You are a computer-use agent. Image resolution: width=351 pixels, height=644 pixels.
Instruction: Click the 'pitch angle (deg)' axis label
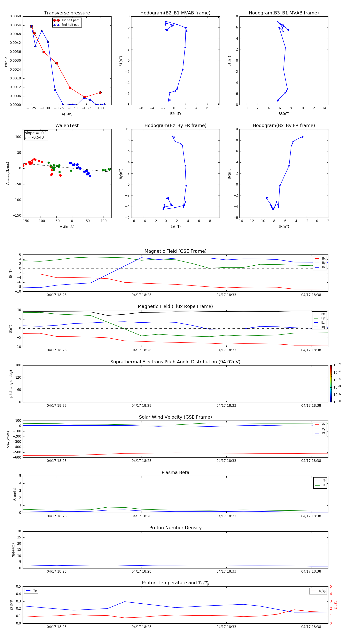click(11, 384)
